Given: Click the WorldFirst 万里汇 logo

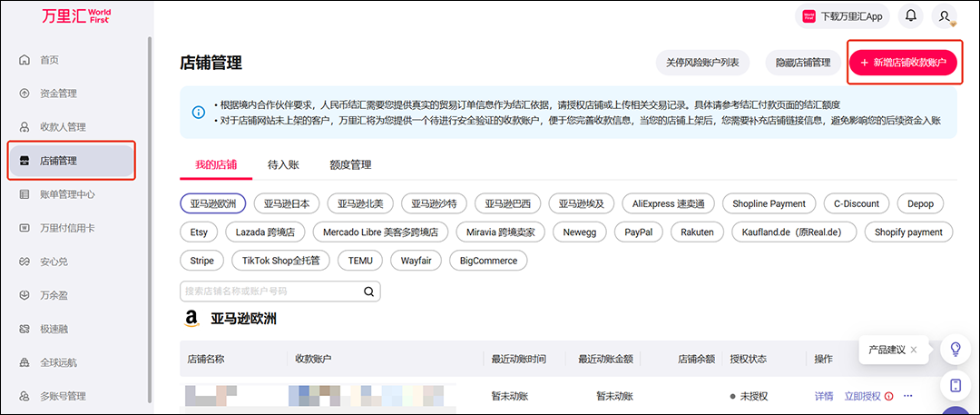Looking at the screenshot, I should click(76, 16).
